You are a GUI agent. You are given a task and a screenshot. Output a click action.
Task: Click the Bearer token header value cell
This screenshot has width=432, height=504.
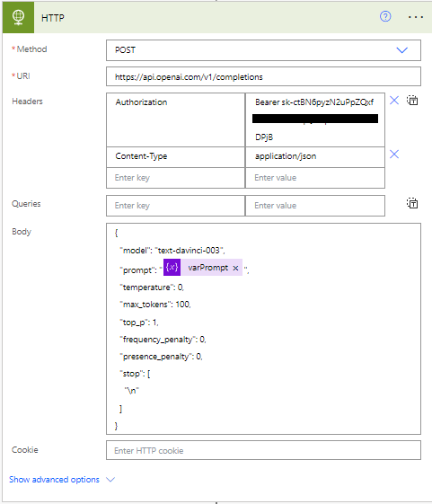pyautogui.click(x=315, y=119)
